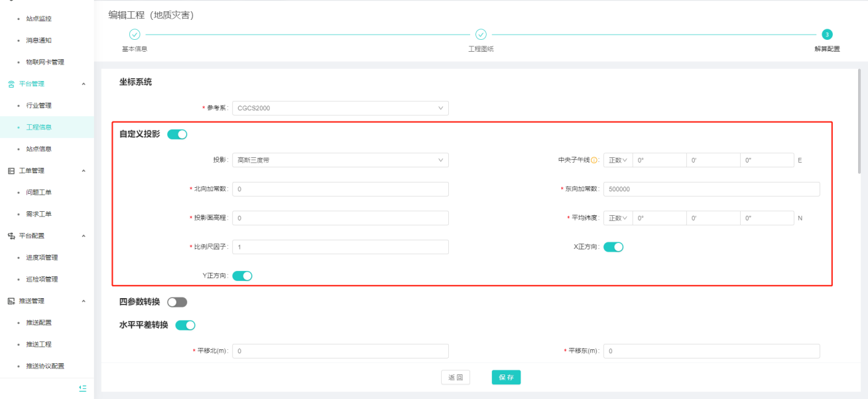868x399 pixels.
Task: Click the 工单管理 sidebar section icon
Action: pyautogui.click(x=11, y=171)
